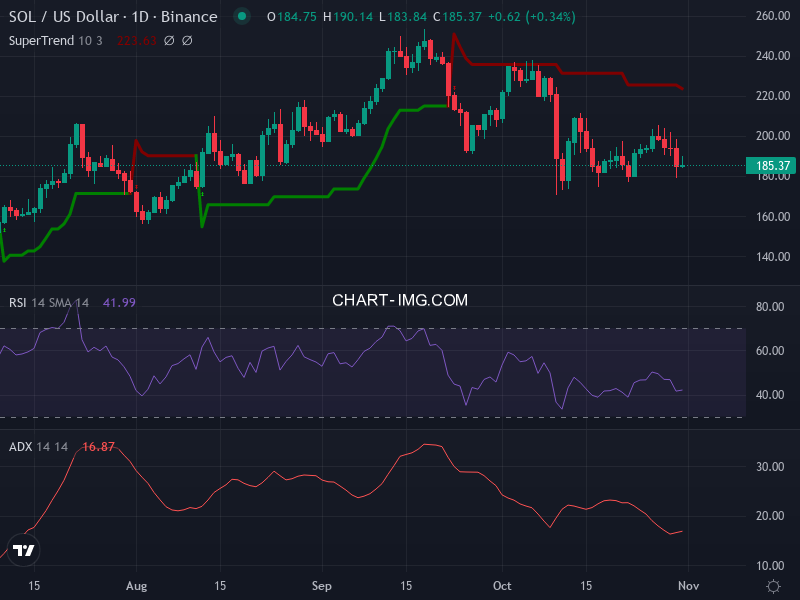Click the TradingView logo icon

click(x=25, y=550)
